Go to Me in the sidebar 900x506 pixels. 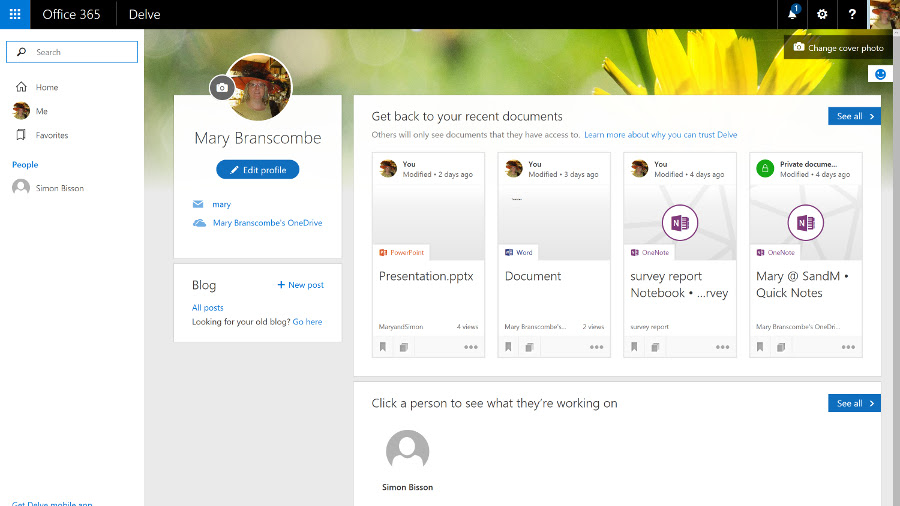point(41,111)
